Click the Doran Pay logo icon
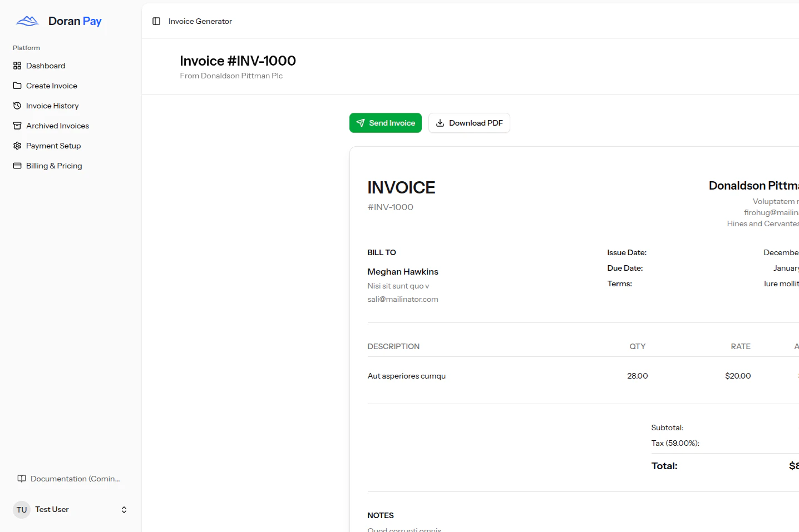799x532 pixels. (26, 21)
